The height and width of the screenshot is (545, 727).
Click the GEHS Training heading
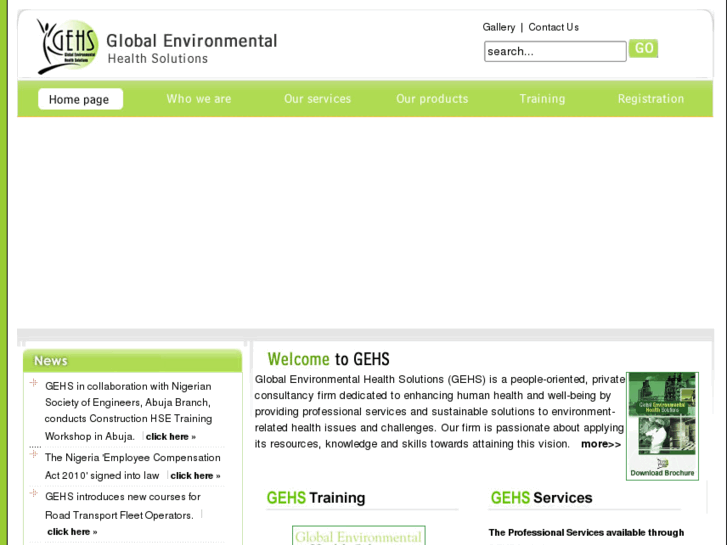(x=316, y=498)
